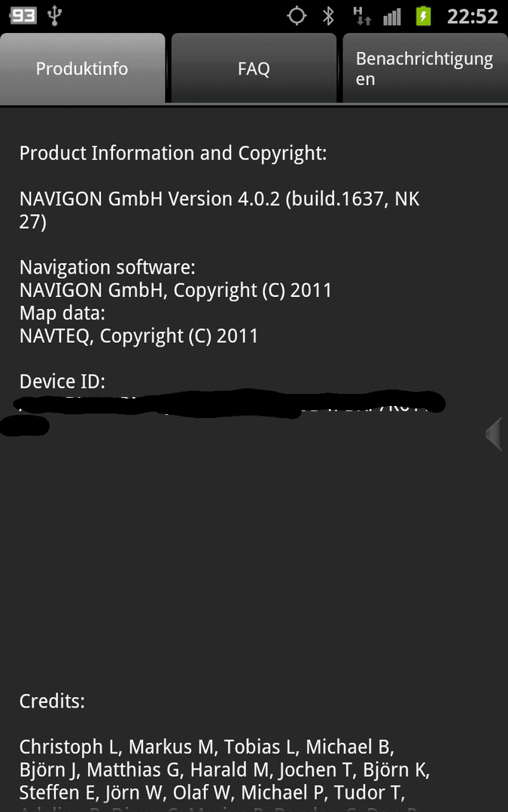
Task: Tap the Device ID label
Action: coord(62,382)
